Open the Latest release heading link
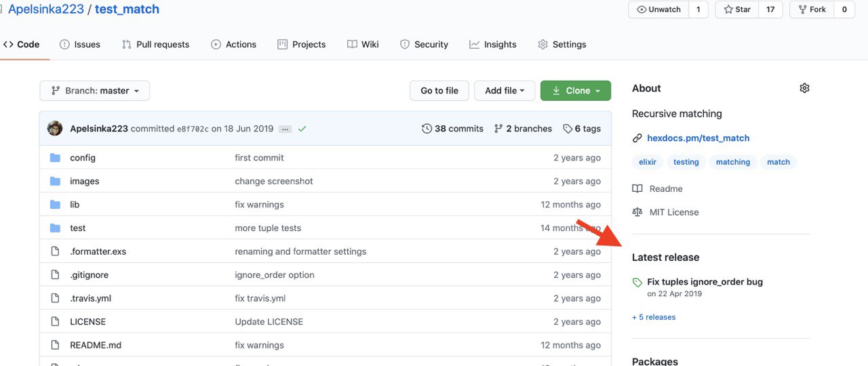The image size is (868, 366). click(x=665, y=258)
